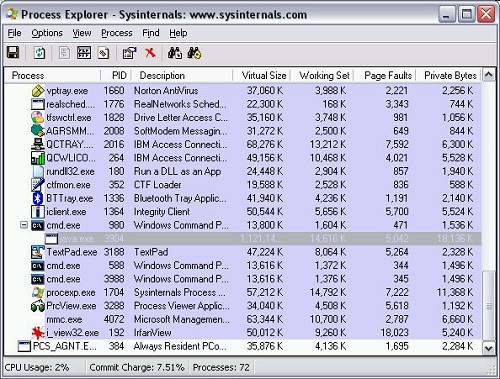The width and height of the screenshot is (500, 379).
Task: Open the Process menu
Action: [117, 33]
